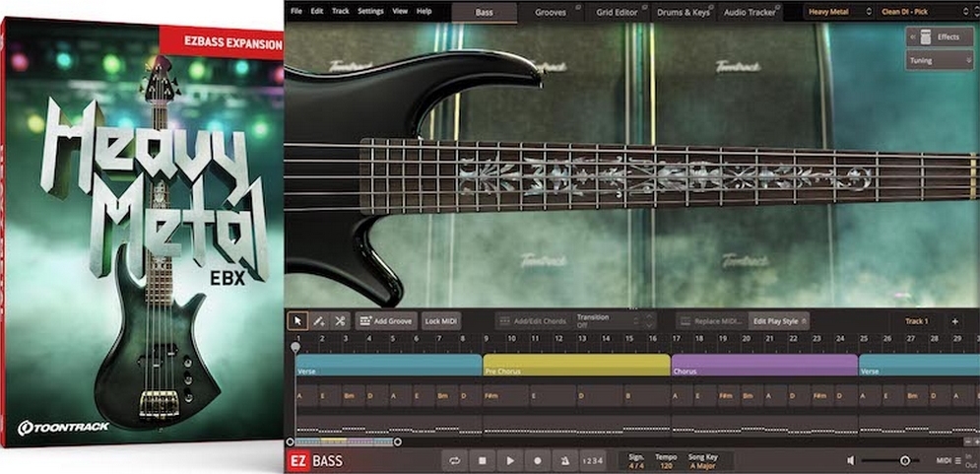The width and height of the screenshot is (980, 474).
Task: Start recording with the record button
Action: (538, 461)
